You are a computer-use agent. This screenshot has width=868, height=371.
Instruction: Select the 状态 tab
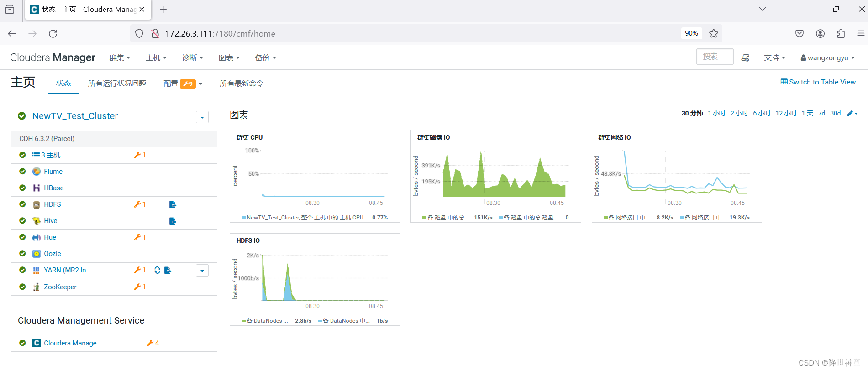click(x=63, y=83)
